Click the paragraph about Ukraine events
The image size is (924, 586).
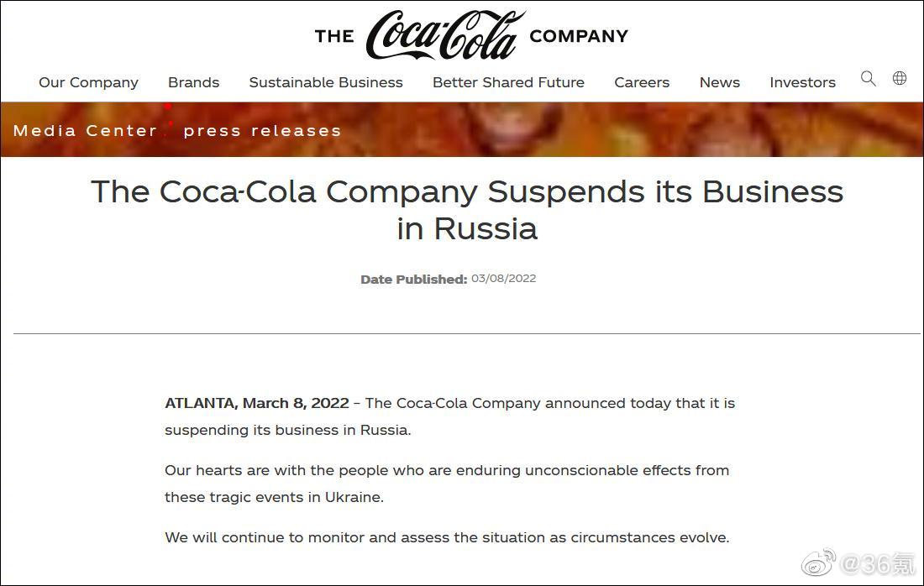point(446,484)
